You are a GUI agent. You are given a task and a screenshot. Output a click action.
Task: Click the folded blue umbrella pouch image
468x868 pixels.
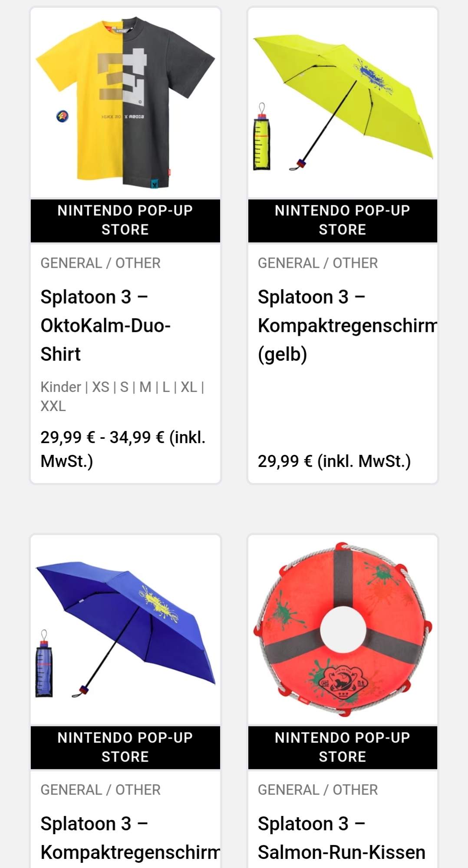pos(44,668)
